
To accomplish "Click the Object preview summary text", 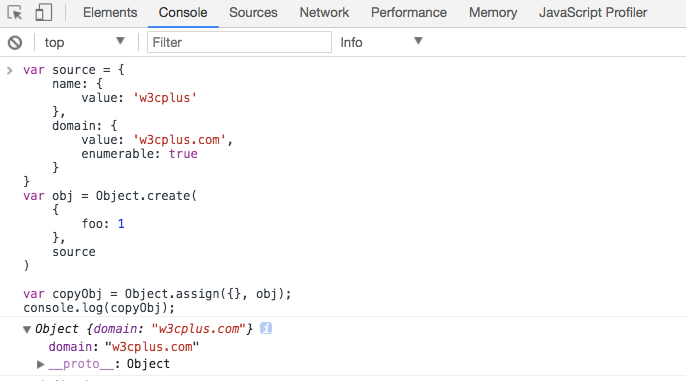I will click(x=144, y=329).
